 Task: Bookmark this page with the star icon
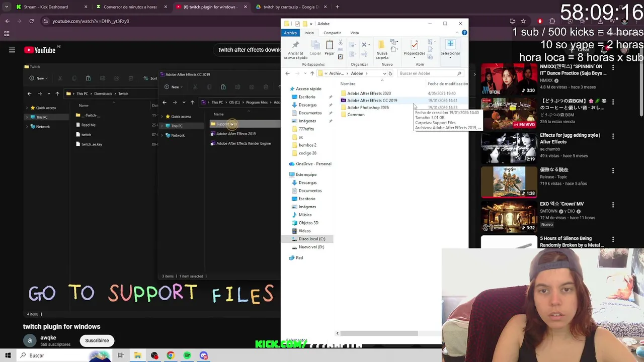click(x=523, y=21)
